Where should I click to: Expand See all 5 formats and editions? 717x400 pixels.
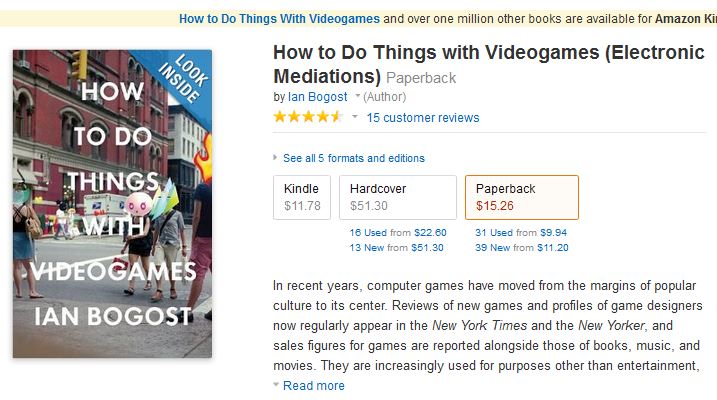tap(275, 158)
